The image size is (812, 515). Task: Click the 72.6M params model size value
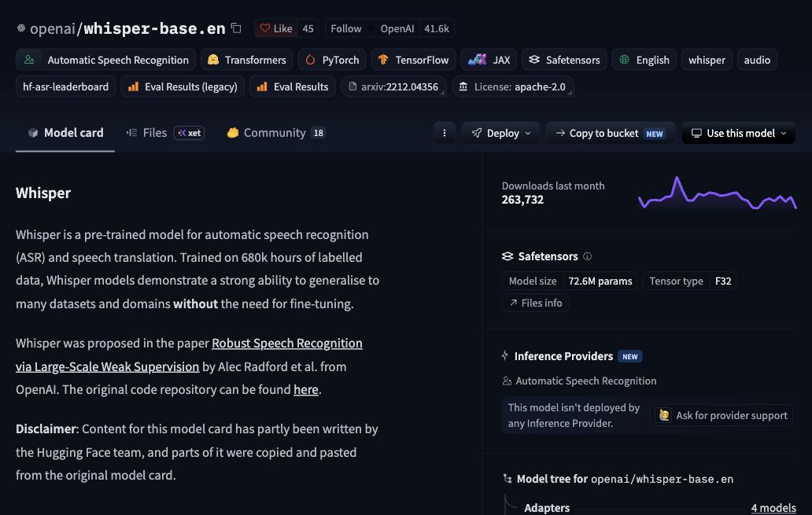pos(600,281)
